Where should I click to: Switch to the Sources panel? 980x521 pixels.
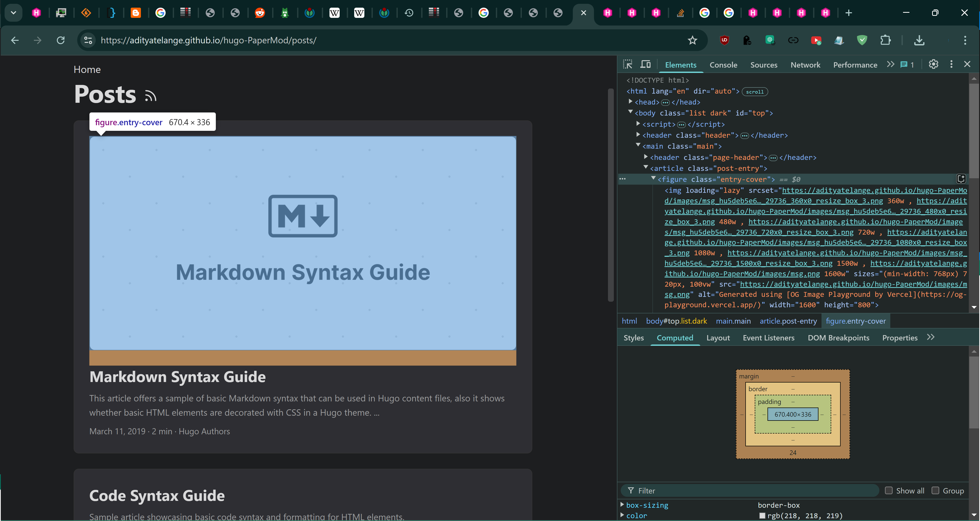pyautogui.click(x=763, y=65)
